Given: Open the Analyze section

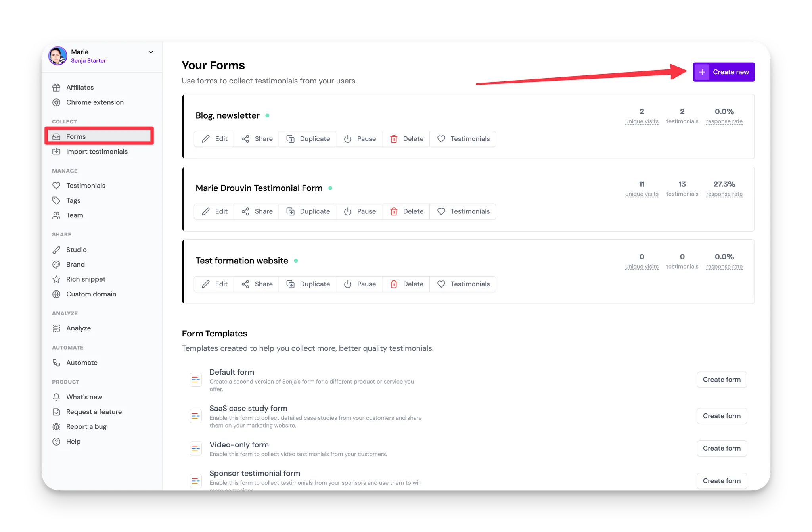Looking at the screenshot, I should click(78, 328).
